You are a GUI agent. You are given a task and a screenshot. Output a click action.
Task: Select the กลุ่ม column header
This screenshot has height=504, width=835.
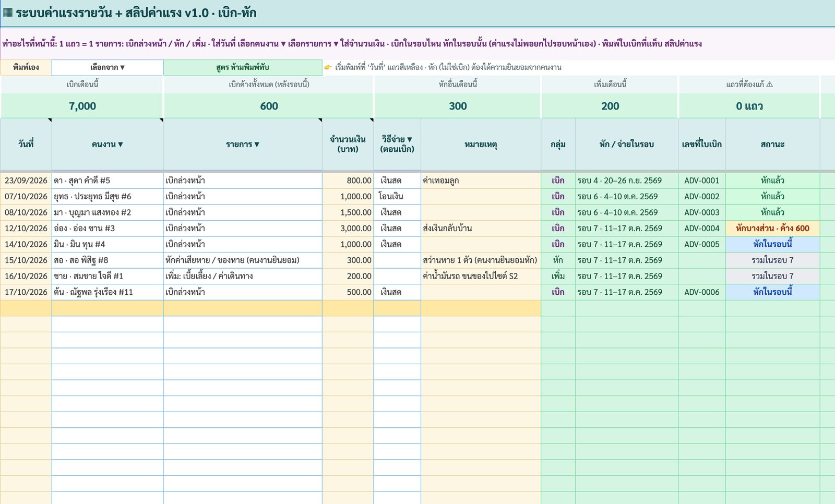click(x=558, y=144)
